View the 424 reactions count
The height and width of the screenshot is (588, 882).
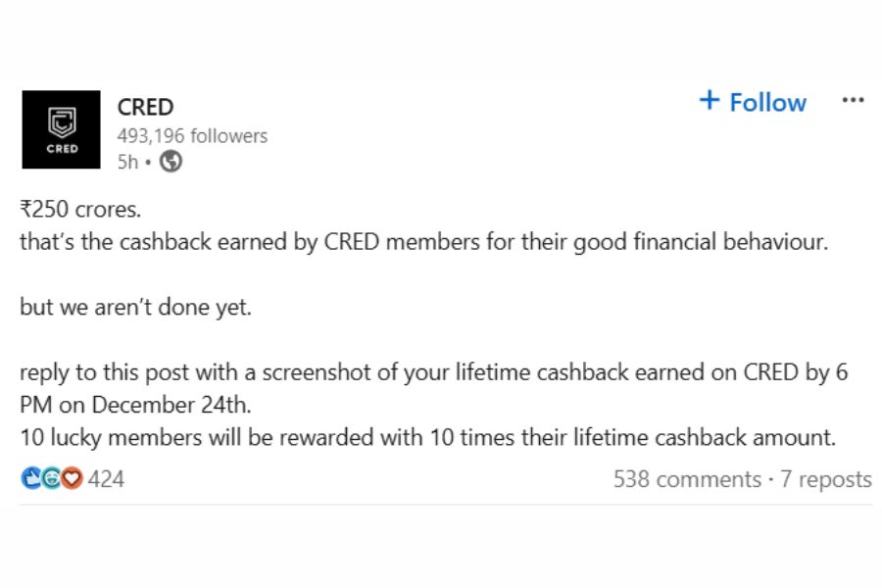coord(106,479)
